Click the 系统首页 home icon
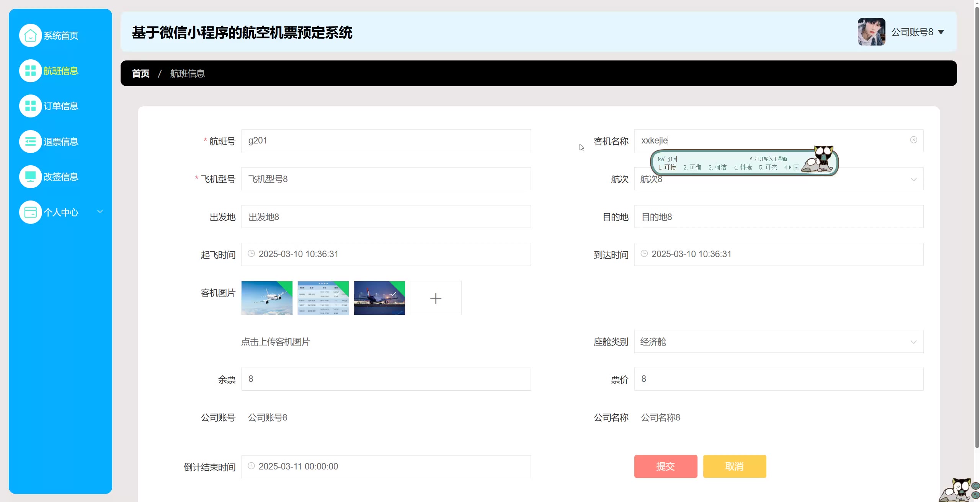980x502 pixels. point(30,36)
